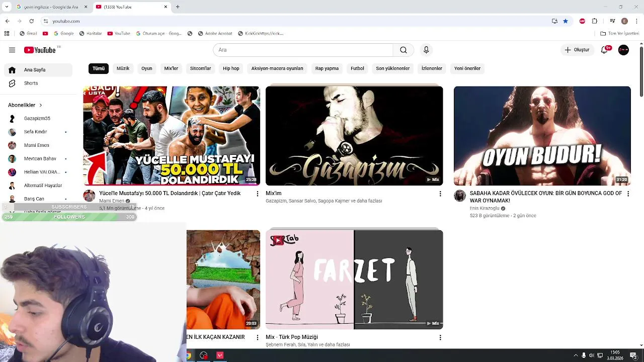Open Mevcan Bahav channel subscription

pos(38,158)
